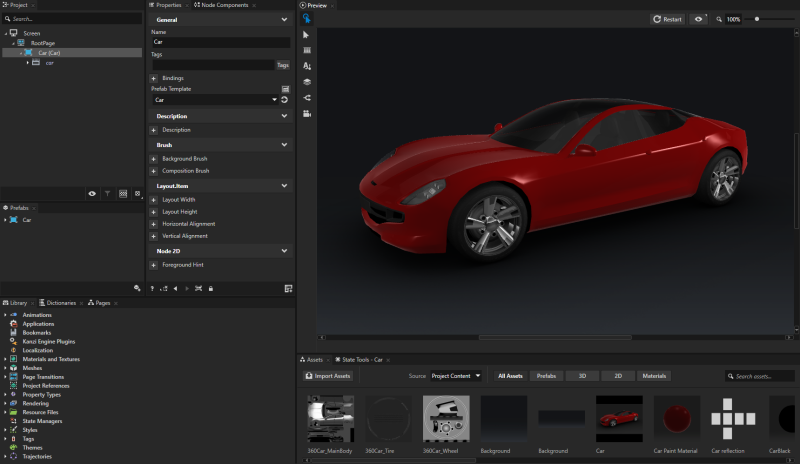
Task: Collapse the Layout.Item section
Action: point(285,186)
